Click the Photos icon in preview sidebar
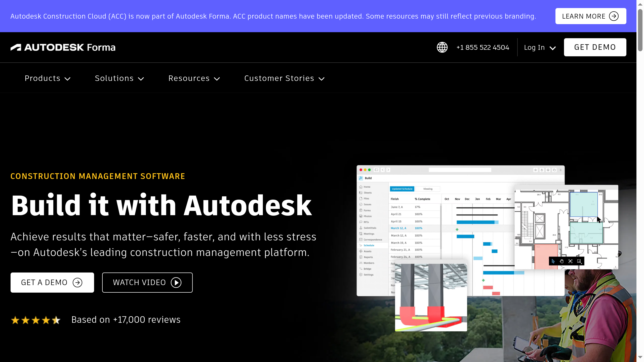This screenshot has height=362, width=644. 361,216
